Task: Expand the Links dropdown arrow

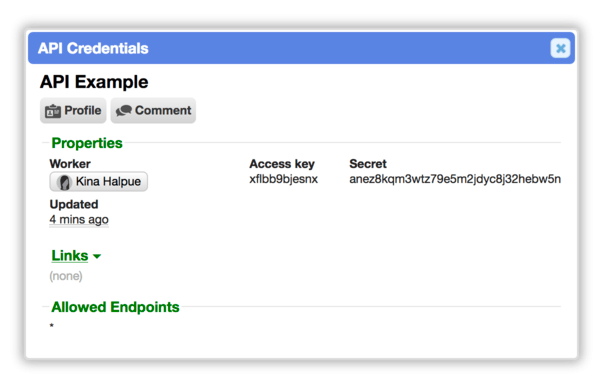Action: pyautogui.click(x=97, y=256)
